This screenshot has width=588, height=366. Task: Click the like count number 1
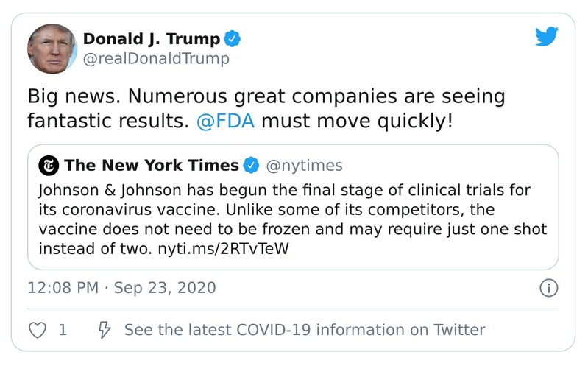[x=63, y=329]
